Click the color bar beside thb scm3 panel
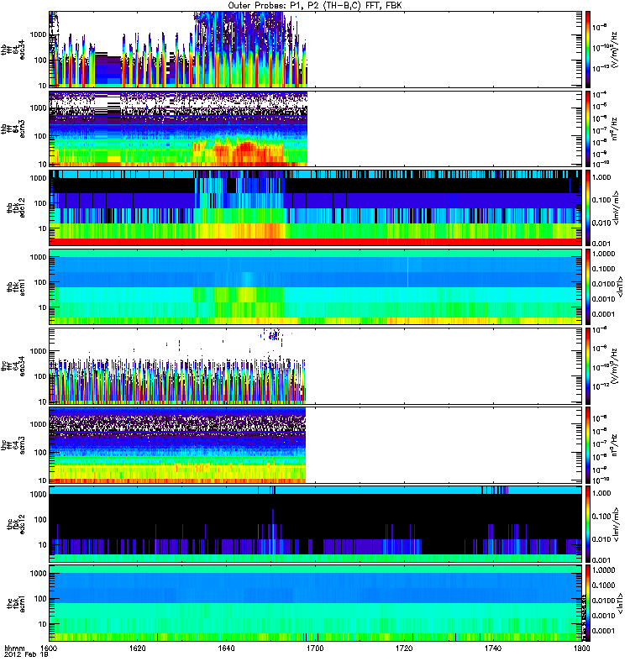The height and width of the screenshot is (672, 630). (x=588, y=129)
